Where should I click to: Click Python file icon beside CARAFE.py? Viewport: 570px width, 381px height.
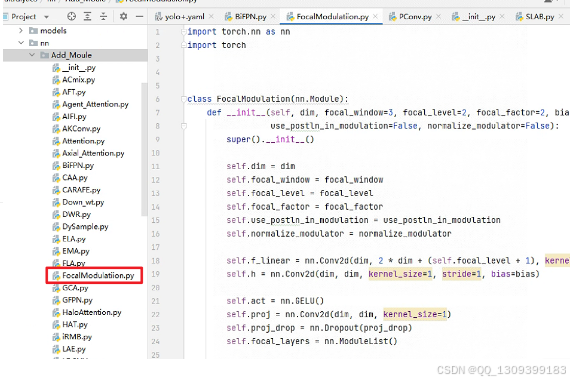[x=56, y=190]
